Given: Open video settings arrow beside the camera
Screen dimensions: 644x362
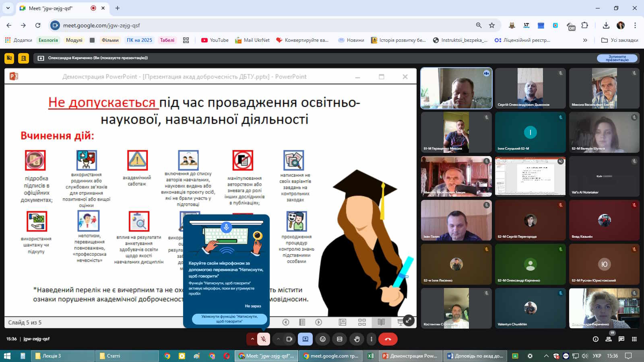Looking at the screenshot, I should click(278, 339).
